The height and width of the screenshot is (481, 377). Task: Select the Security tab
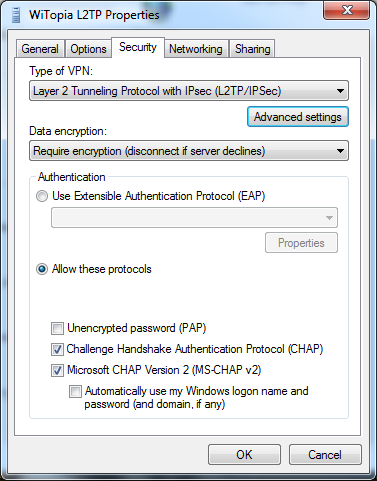pos(138,47)
